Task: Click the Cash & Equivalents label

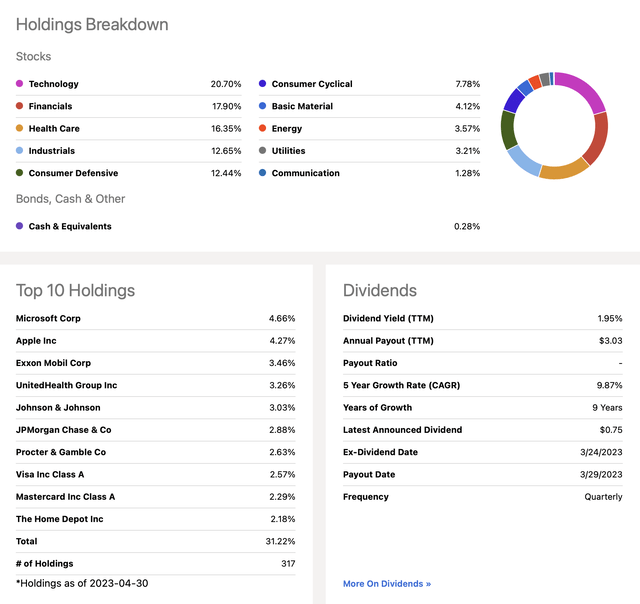Action: [x=70, y=226]
